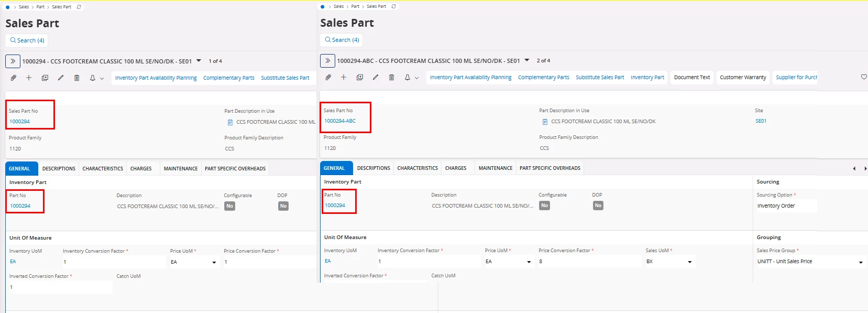The image size is (868, 313).
Task: Toggle DOP switch in the 1 of 4 record
Action: 283,206
